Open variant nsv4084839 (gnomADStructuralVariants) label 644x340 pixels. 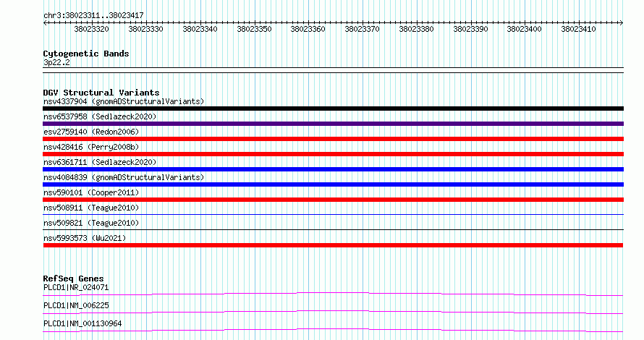pyautogui.click(x=124, y=177)
